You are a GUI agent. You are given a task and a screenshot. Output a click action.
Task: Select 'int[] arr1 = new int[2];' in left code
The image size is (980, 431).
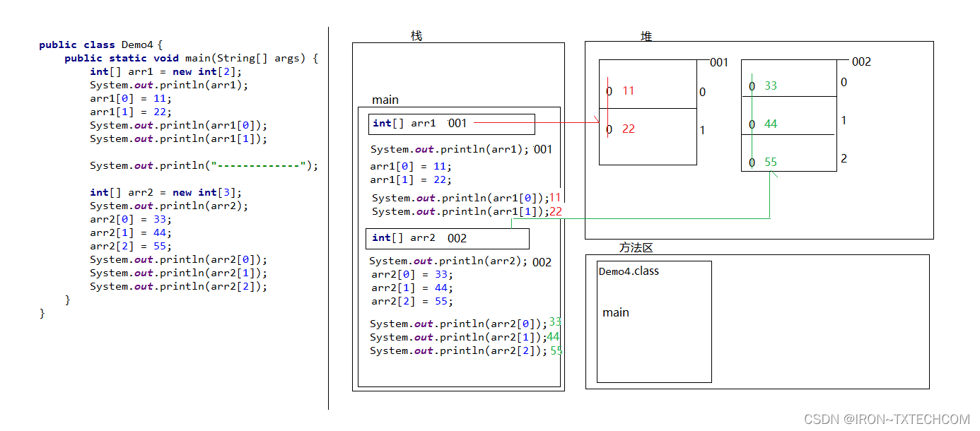click(x=165, y=71)
